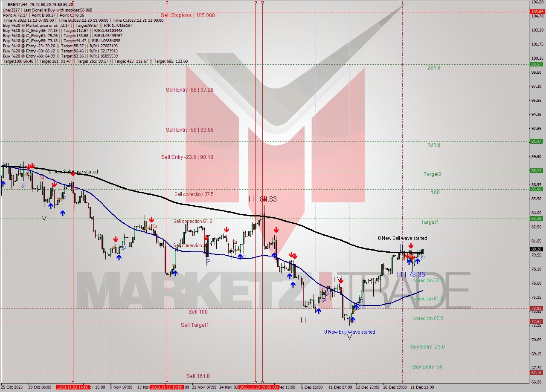Select the red 2023.11.16 19:00 date marker

click(x=167, y=387)
